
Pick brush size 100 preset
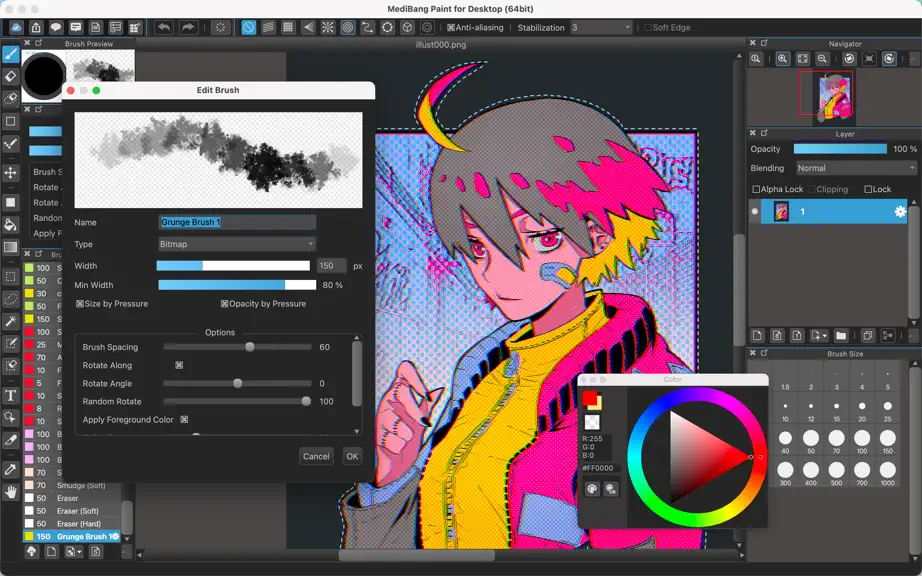[x=862, y=441]
